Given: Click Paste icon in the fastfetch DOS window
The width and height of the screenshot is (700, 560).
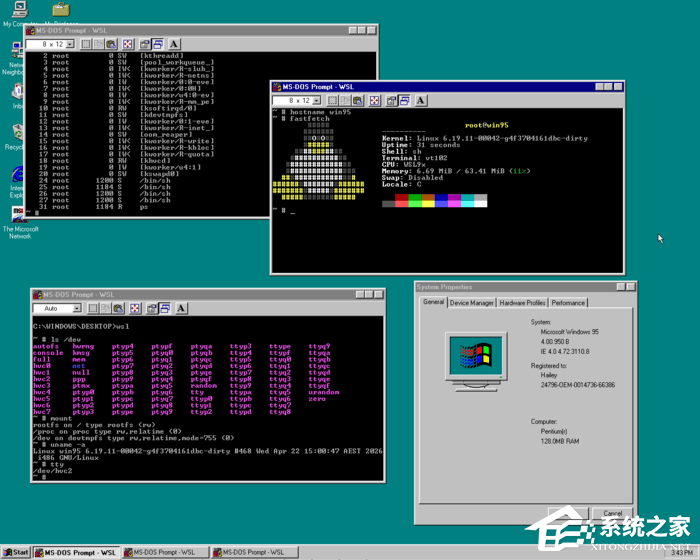Looking at the screenshot, I should (358, 100).
